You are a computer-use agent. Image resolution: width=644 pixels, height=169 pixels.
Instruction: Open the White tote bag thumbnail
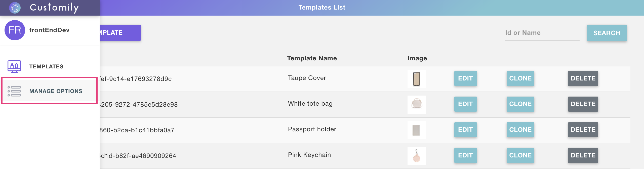417,104
